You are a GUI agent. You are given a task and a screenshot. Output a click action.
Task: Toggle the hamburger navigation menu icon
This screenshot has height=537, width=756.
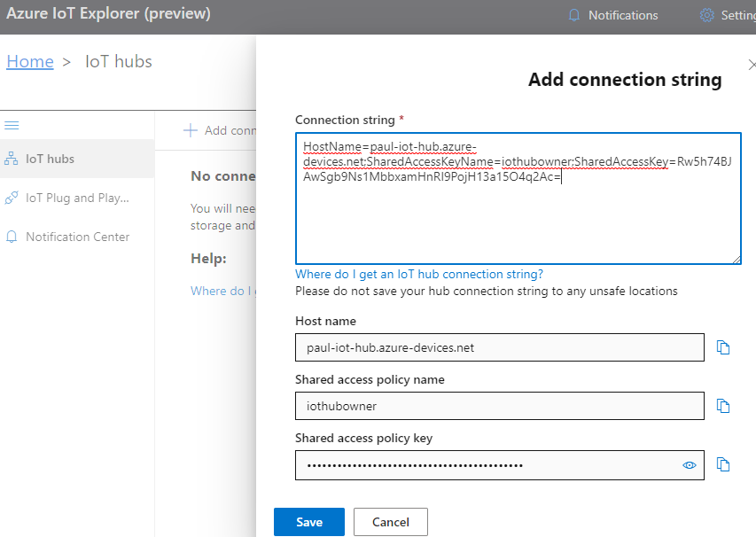coord(12,125)
